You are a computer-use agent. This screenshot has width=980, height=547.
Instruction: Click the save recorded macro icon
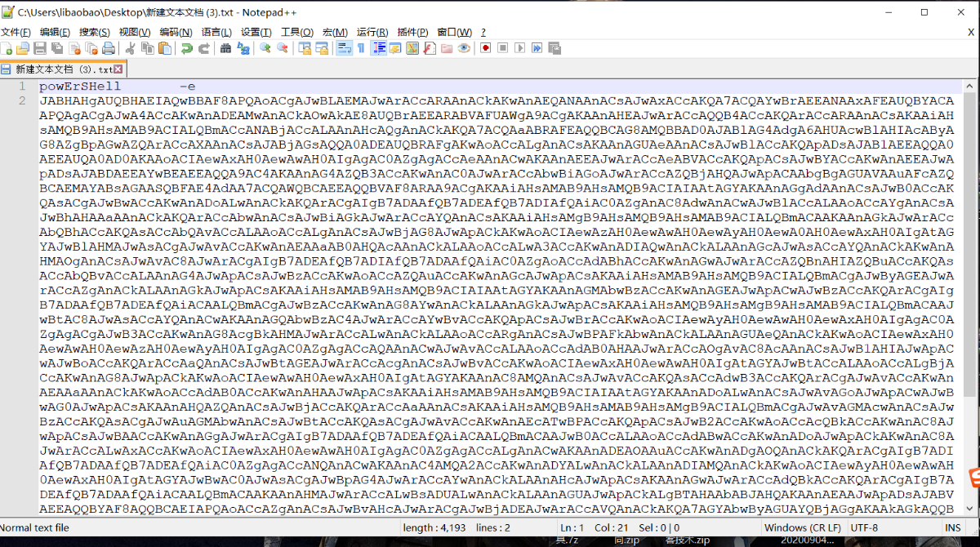click(x=555, y=48)
